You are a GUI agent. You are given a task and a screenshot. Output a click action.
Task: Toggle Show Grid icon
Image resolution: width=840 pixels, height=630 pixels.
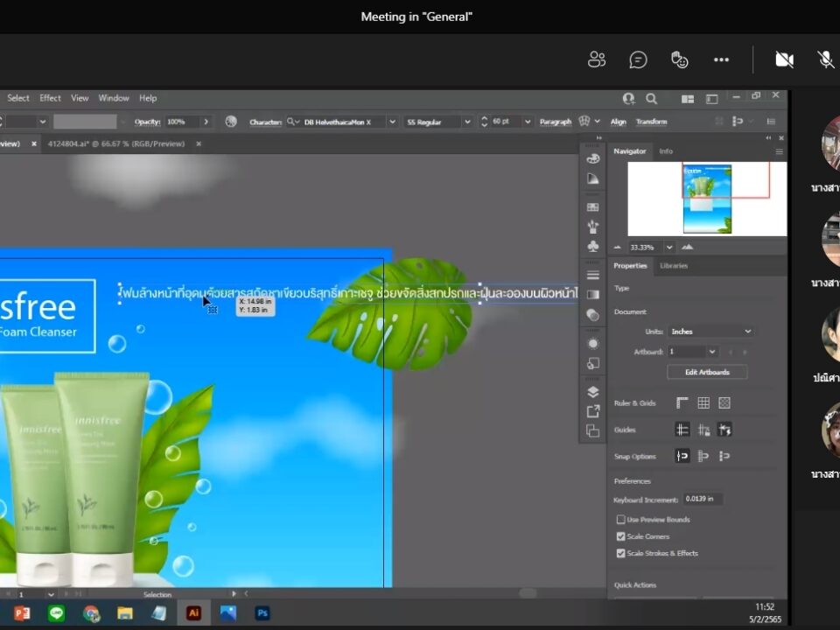[703, 402]
